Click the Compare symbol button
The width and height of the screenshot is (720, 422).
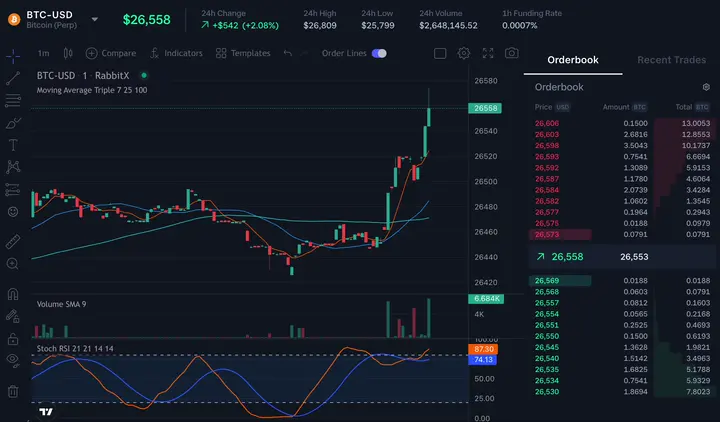click(111, 53)
